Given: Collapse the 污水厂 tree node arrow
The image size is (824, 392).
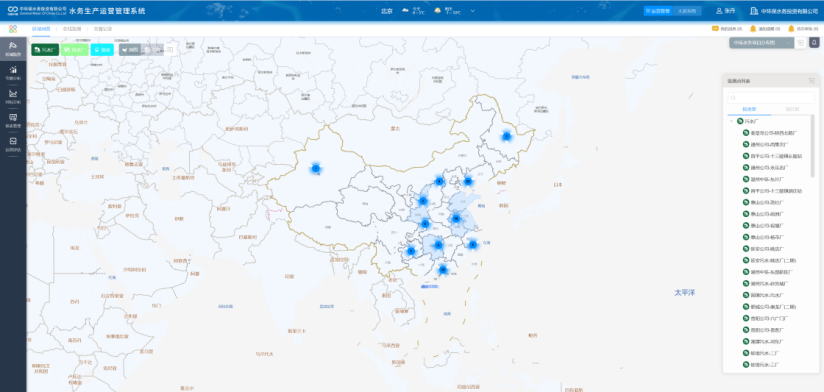Looking at the screenshot, I should [x=732, y=121].
